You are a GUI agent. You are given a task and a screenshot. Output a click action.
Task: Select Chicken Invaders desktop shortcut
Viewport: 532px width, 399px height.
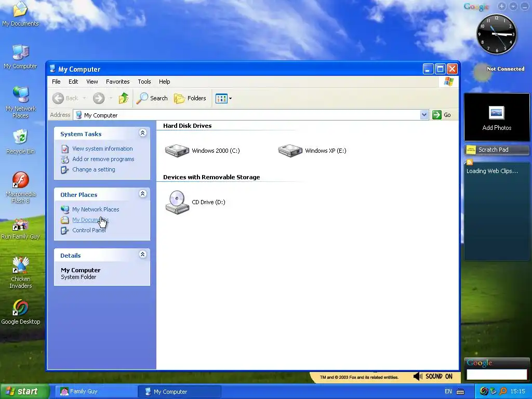click(20, 273)
